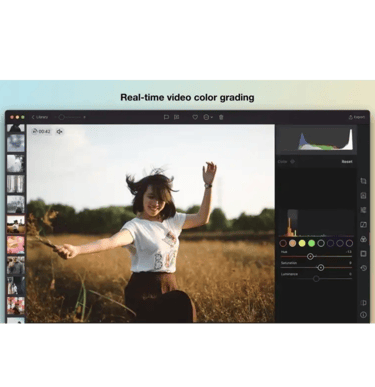Click the 00:42 video duration badge
Viewport: 375px width, 387px height.
point(41,132)
